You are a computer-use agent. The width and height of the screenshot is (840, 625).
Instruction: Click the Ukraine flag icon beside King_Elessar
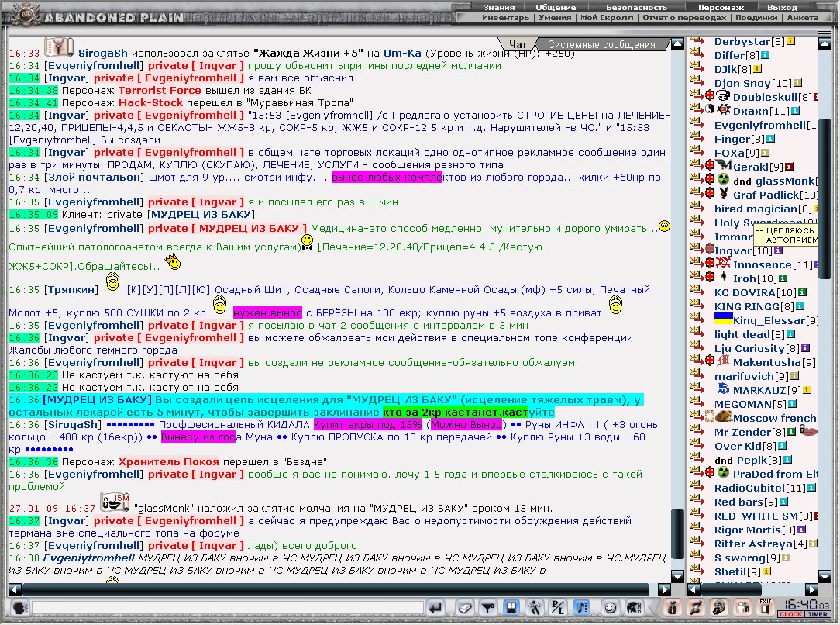tap(723, 319)
